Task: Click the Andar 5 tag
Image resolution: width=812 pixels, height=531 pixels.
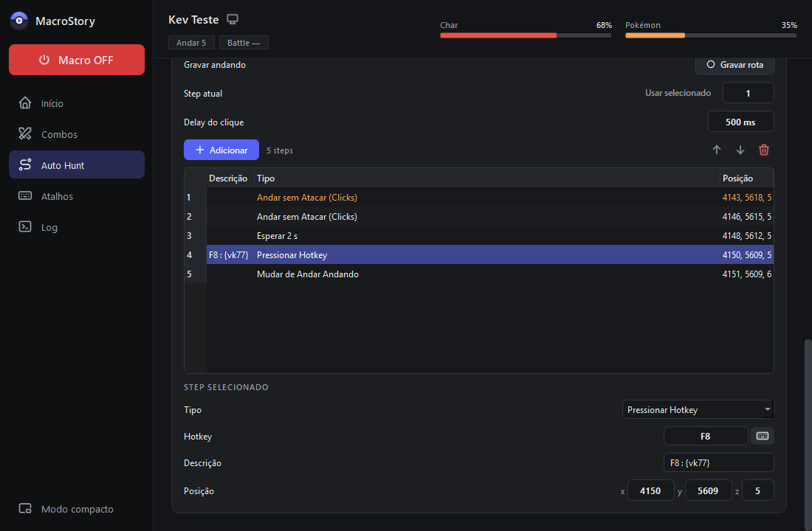Action: [x=191, y=43]
